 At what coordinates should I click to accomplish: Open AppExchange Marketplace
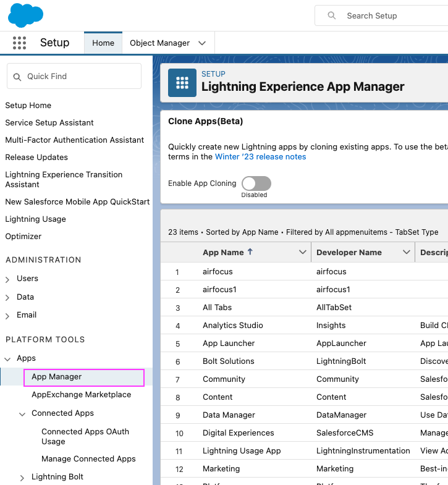pyautogui.click(x=82, y=395)
